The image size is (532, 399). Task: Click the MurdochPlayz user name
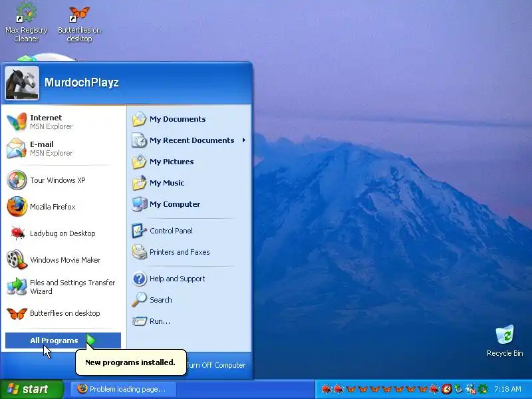81,82
